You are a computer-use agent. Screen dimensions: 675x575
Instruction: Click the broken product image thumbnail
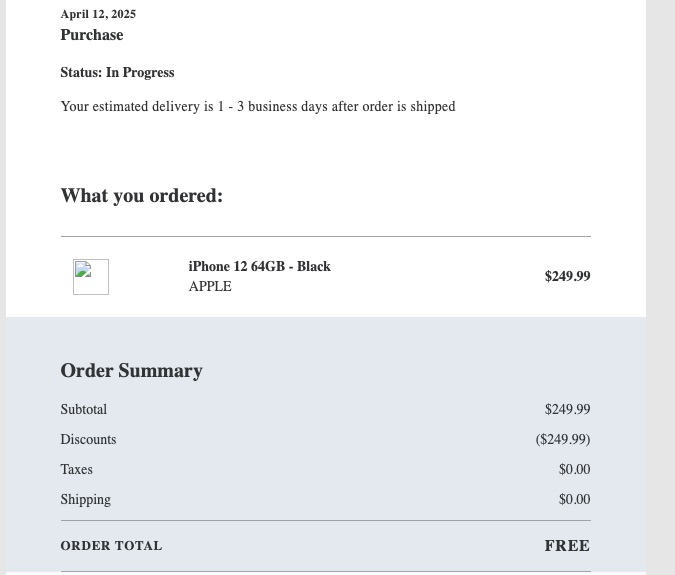pyautogui.click(x=90, y=277)
